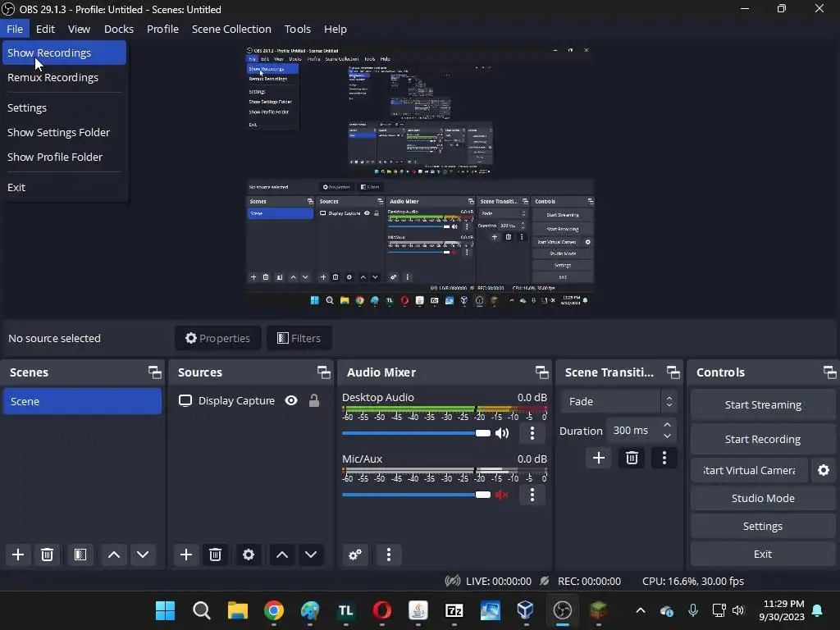Click Show Recordings in File menu

[x=64, y=52]
